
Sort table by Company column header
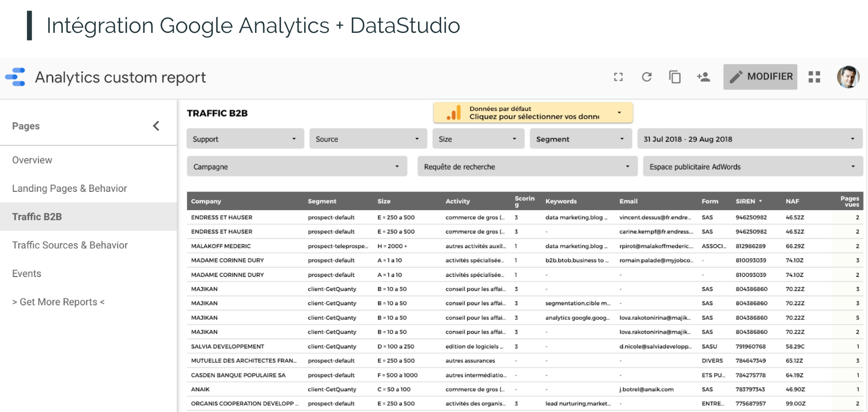click(x=206, y=201)
